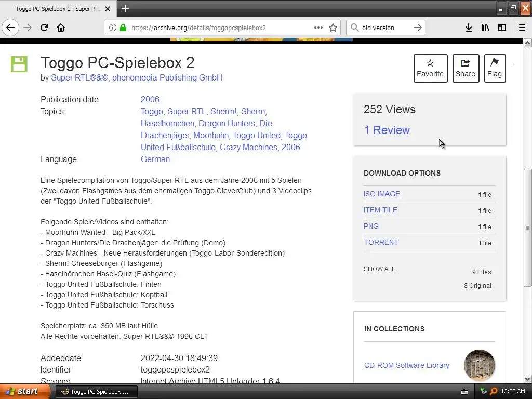The height and width of the screenshot is (399, 532).
Task: Flag this item
Action: [x=495, y=68]
